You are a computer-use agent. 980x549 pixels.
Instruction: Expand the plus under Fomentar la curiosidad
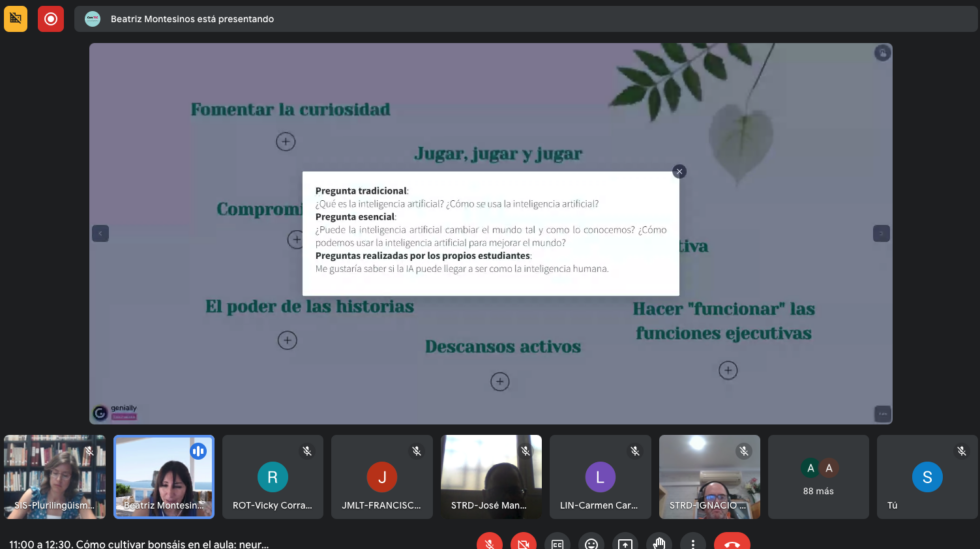(x=285, y=141)
